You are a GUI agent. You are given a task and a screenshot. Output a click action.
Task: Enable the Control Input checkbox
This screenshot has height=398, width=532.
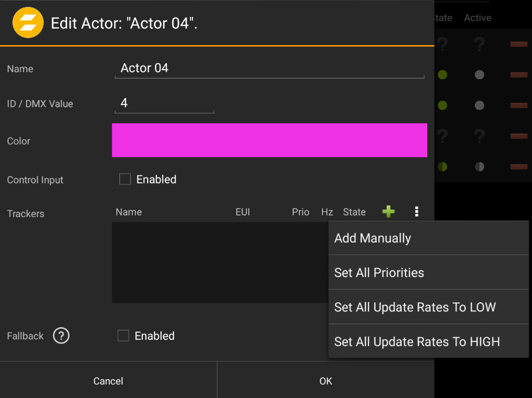click(x=125, y=179)
